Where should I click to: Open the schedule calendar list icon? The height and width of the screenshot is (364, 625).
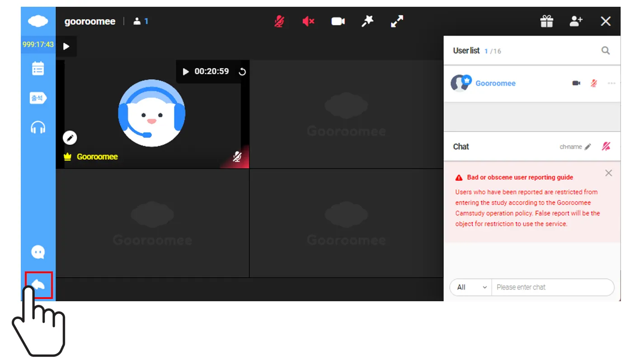tap(38, 68)
